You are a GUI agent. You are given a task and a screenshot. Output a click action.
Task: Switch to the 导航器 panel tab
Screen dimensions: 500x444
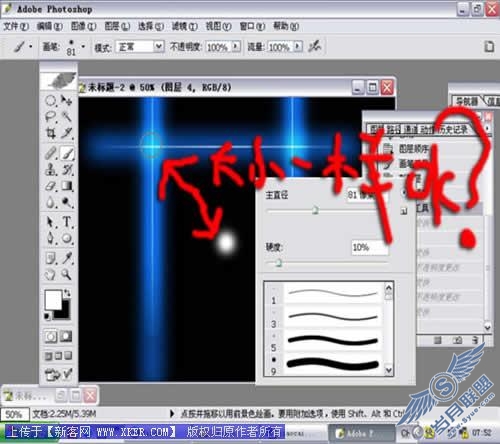[x=467, y=101]
